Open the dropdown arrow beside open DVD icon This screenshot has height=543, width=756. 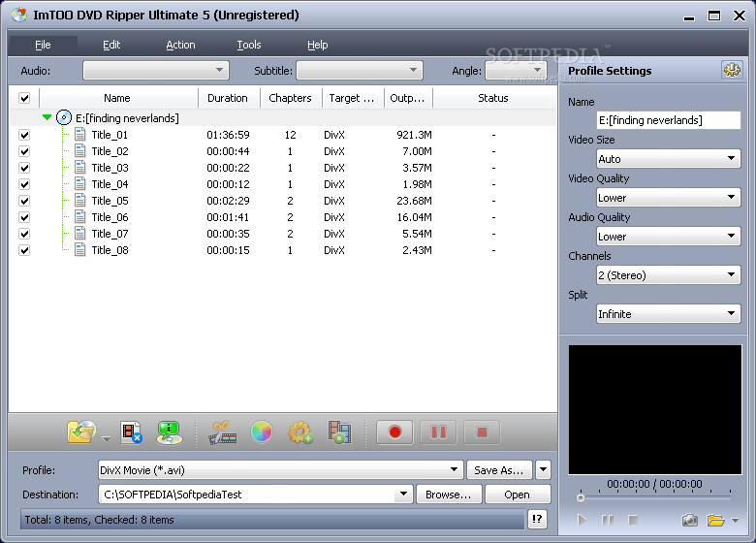pyautogui.click(x=106, y=439)
